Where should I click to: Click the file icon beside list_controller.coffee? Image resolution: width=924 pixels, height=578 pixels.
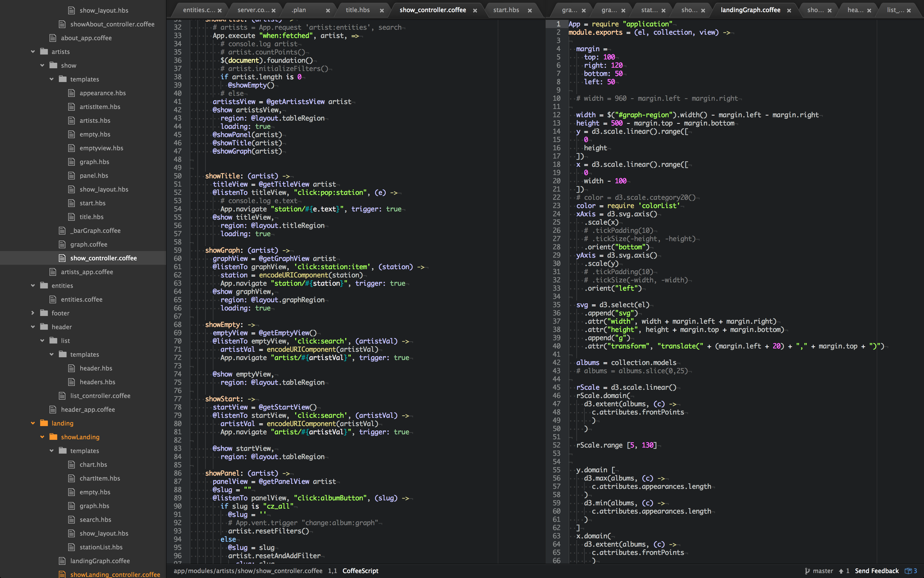point(62,396)
